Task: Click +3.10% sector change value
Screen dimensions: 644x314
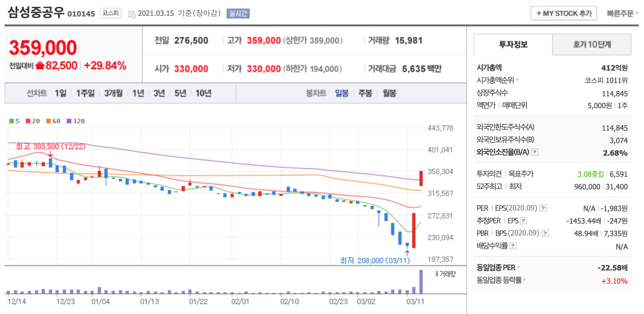Action: [614, 281]
